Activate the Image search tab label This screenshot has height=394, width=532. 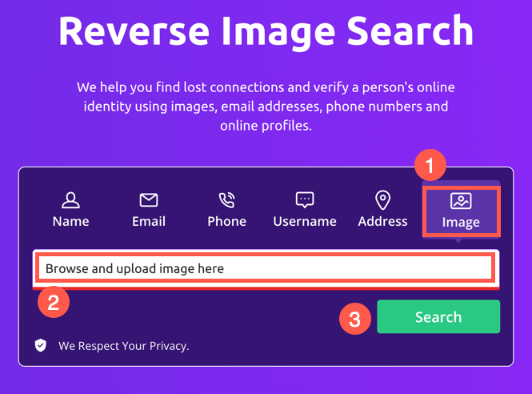(461, 223)
